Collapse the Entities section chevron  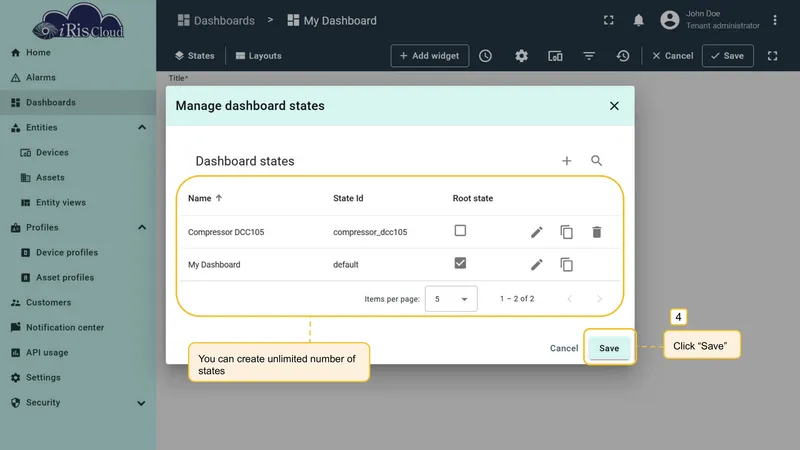tap(142, 128)
